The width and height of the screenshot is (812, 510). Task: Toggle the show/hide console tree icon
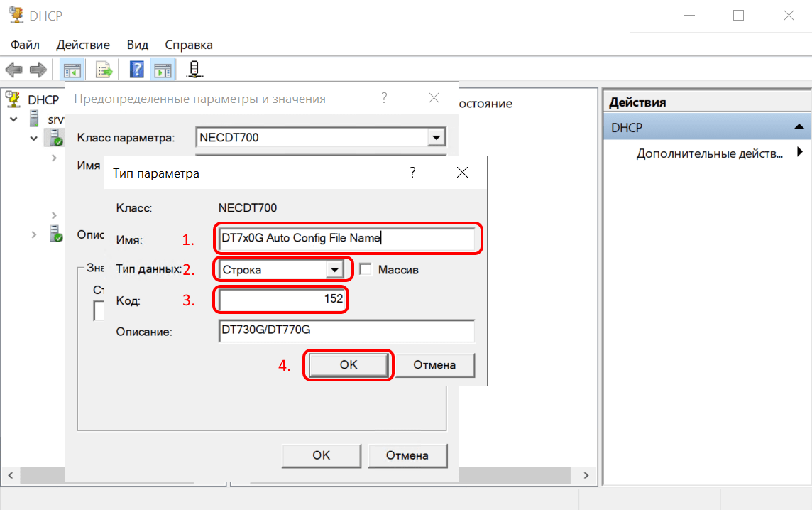point(72,70)
